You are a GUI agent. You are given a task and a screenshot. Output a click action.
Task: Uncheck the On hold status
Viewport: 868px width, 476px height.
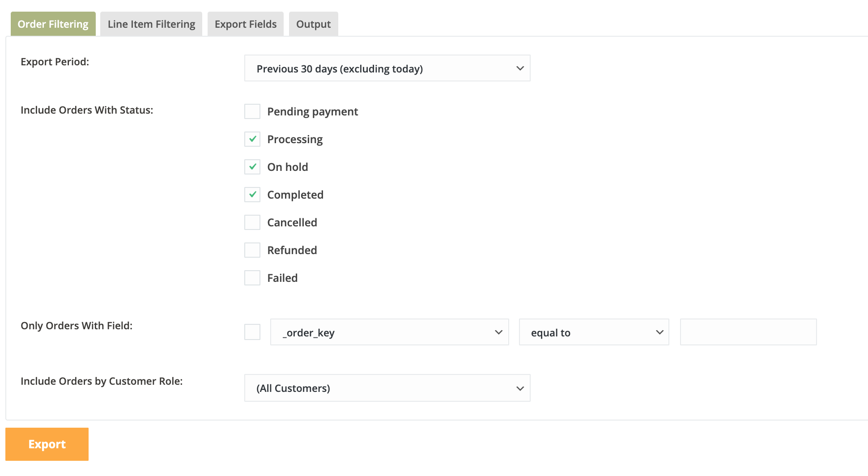pyautogui.click(x=252, y=167)
